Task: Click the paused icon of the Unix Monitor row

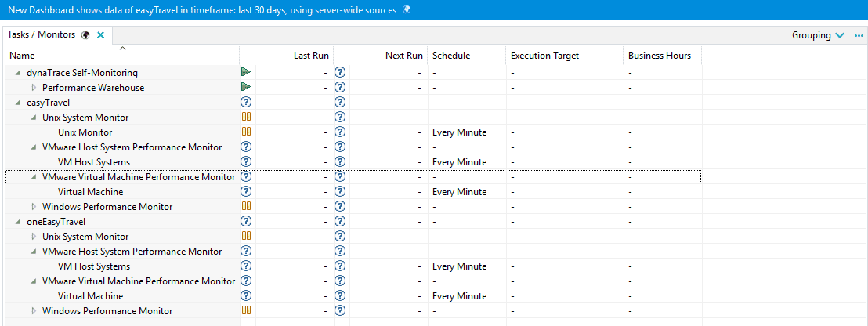Action: click(x=246, y=132)
